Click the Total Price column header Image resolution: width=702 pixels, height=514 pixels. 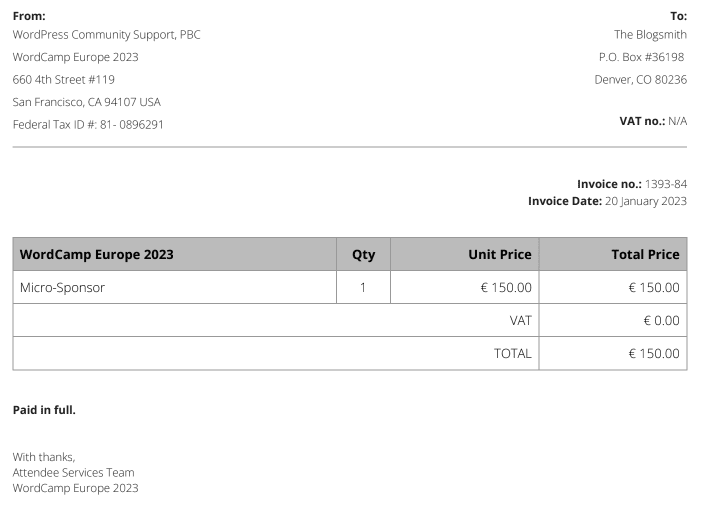click(645, 254)
